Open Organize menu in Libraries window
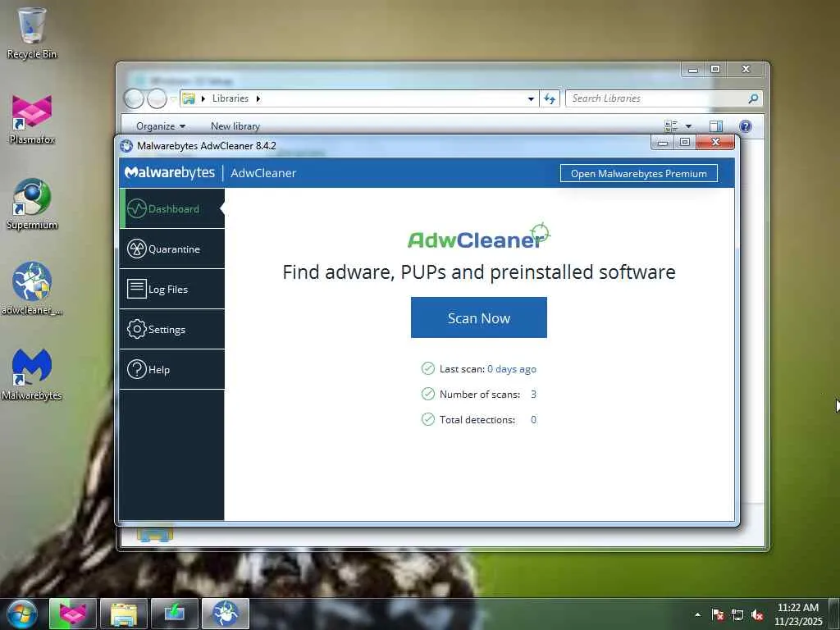Screen dimensions: 840x630 coord(160,126)
